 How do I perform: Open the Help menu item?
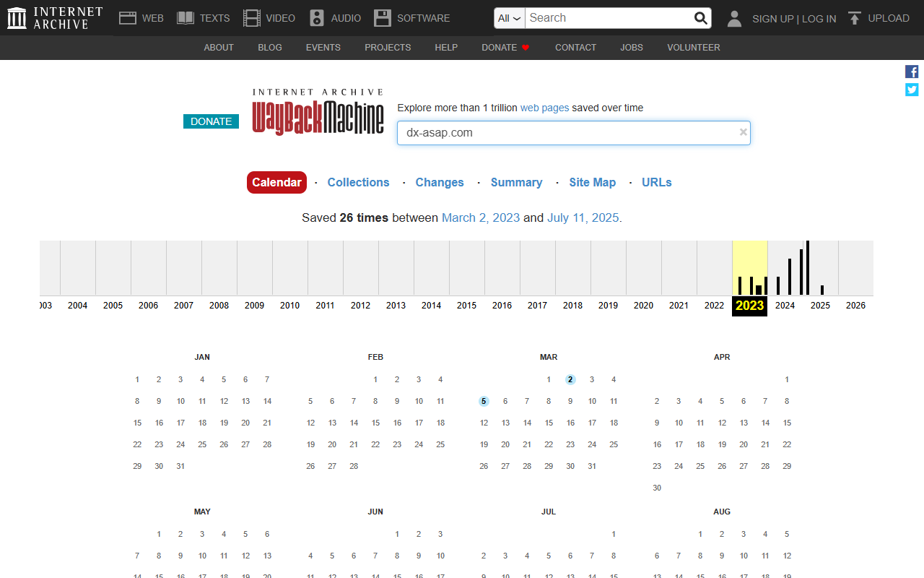(446, 48)
